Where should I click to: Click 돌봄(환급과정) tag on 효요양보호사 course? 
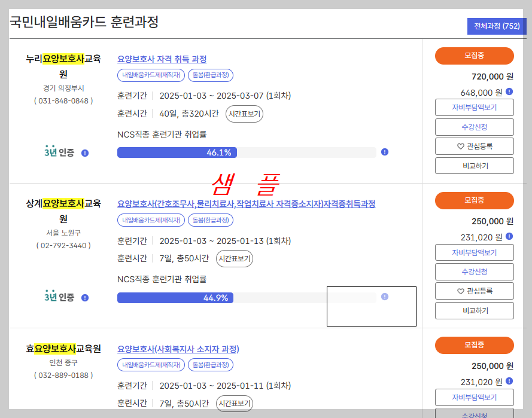tap(211, 365)
